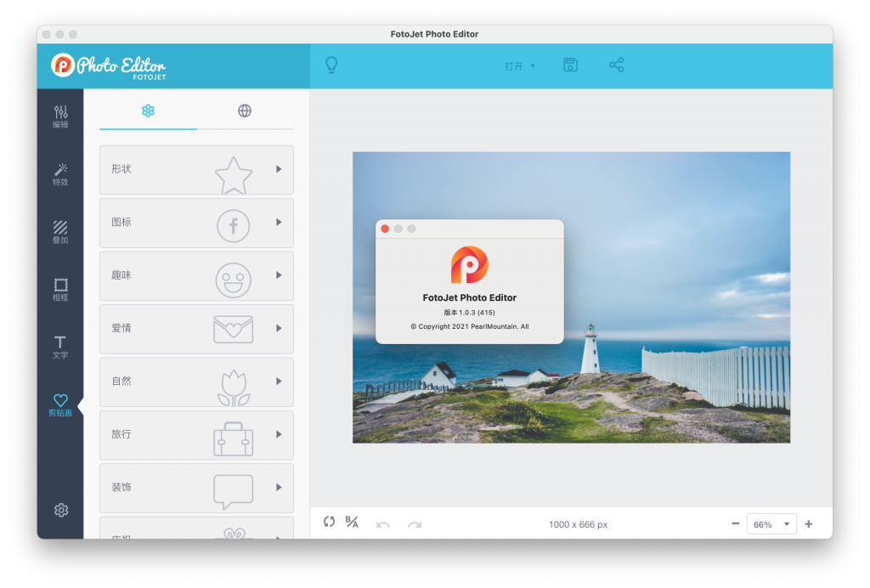Open the 编辑 (Edit) sidebar panel
This screenshot has height=588, width=870.
coord(60,116)
